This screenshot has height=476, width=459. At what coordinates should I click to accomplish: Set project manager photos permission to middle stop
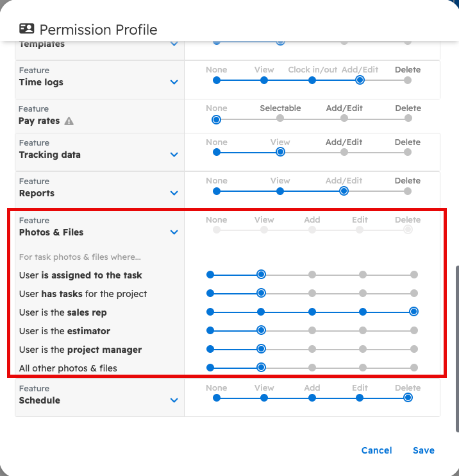pos(312,349)
